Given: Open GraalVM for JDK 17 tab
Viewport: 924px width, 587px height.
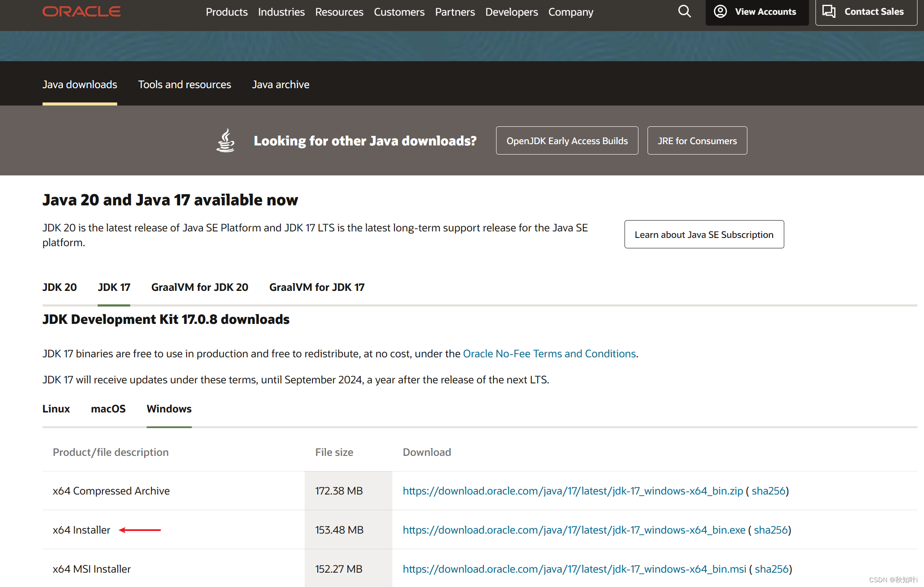Looking at the screenshot, I should pyautogui.click(x=317, y=287).
